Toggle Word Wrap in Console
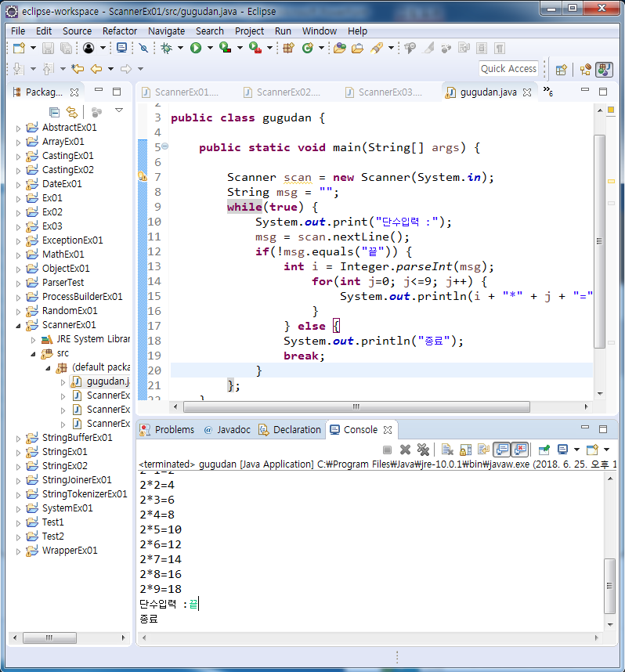Viewport: 625px width, 672px height. tap(483, 450)
